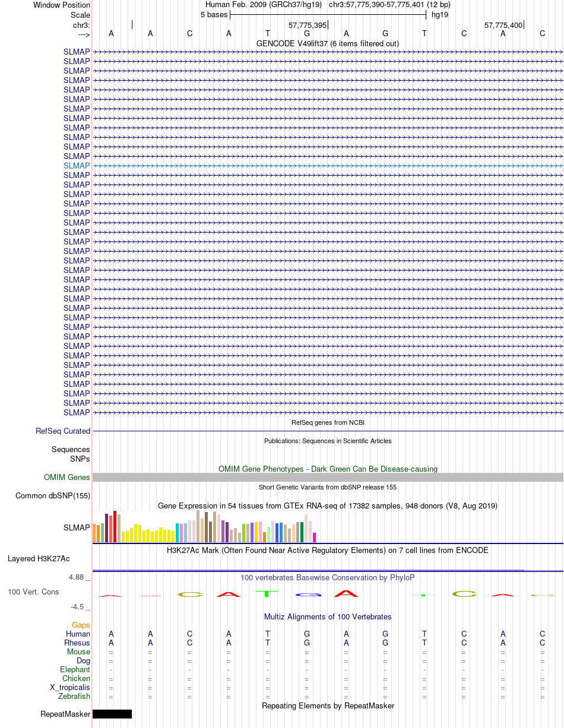Open the 100 Vert. Cons track label
The height and width of the screenshot is (728, 564).
click(x=33, y=592)
